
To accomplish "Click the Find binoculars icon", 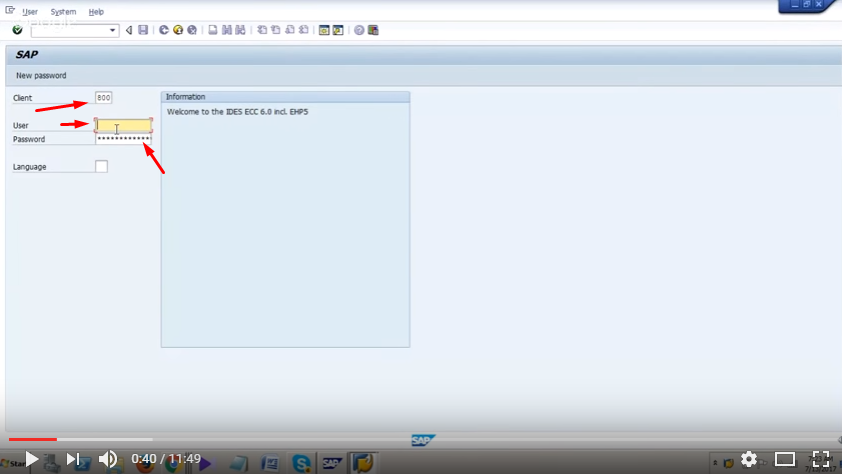I will pyautogui.click(x=227, y=30).
